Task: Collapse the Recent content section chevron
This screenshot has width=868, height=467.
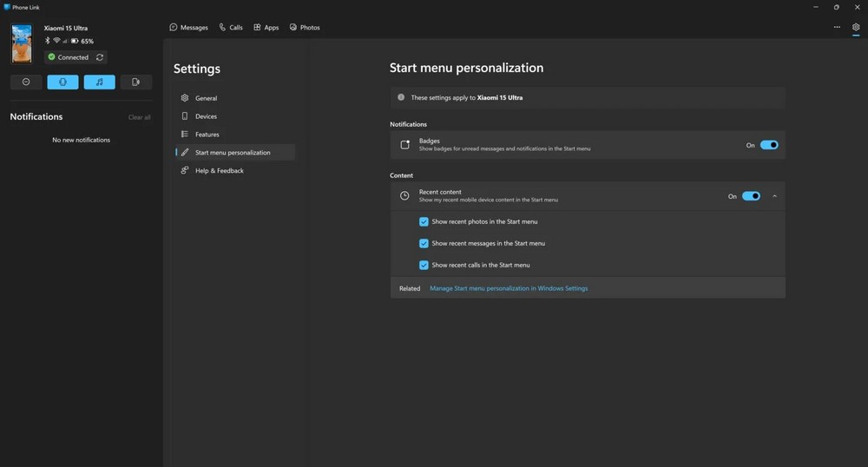Action: tap(774, 196)
